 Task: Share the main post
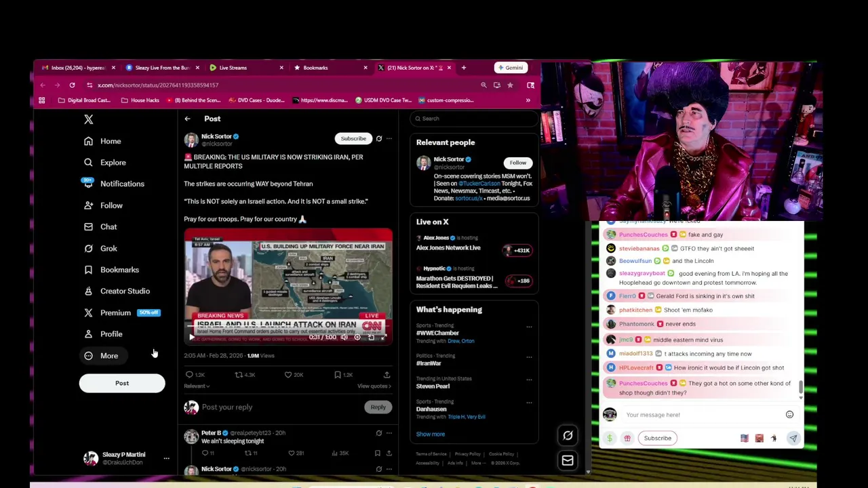(387, 375)
